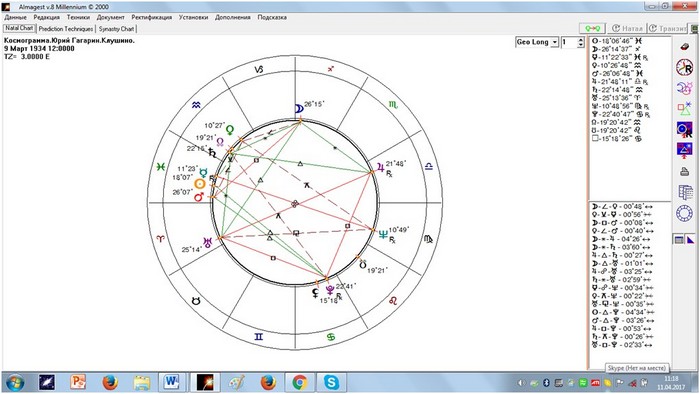Image resolution: width=700 pixels, height=394 pixels.
Task: Select Sun position row 18°06'46"
Action: pyautogui.click(x=617, y=41)
